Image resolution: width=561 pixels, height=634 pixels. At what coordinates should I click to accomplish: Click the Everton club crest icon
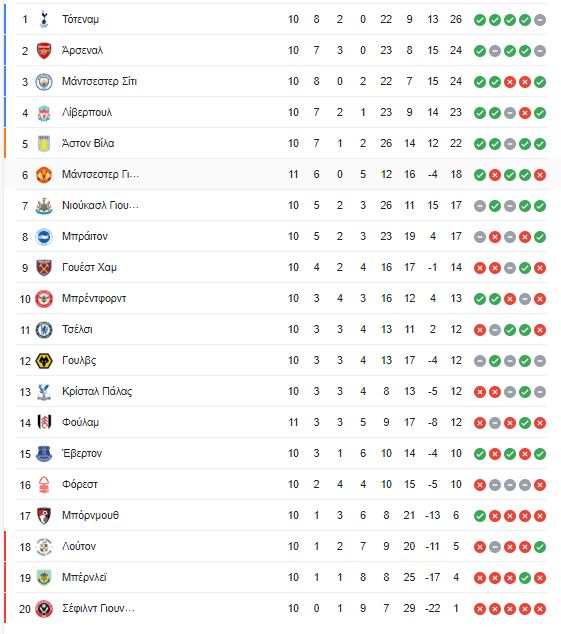coord(44,454)
